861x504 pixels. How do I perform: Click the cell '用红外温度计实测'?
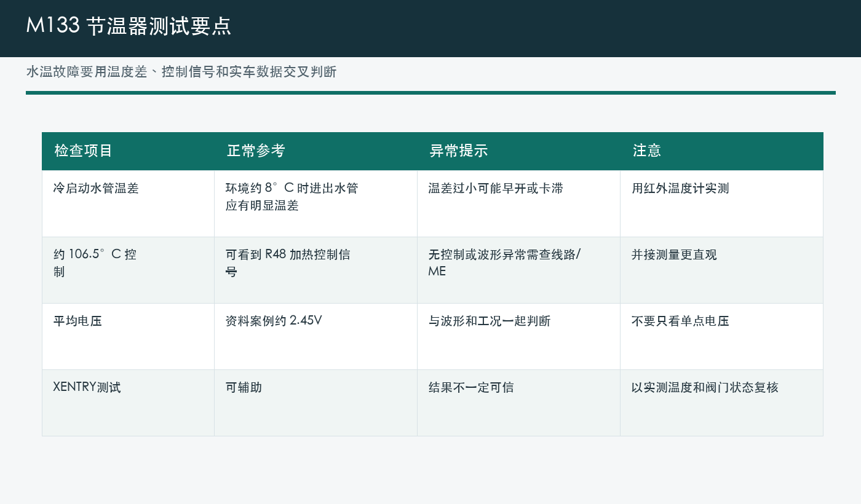[x=721, y=203]
